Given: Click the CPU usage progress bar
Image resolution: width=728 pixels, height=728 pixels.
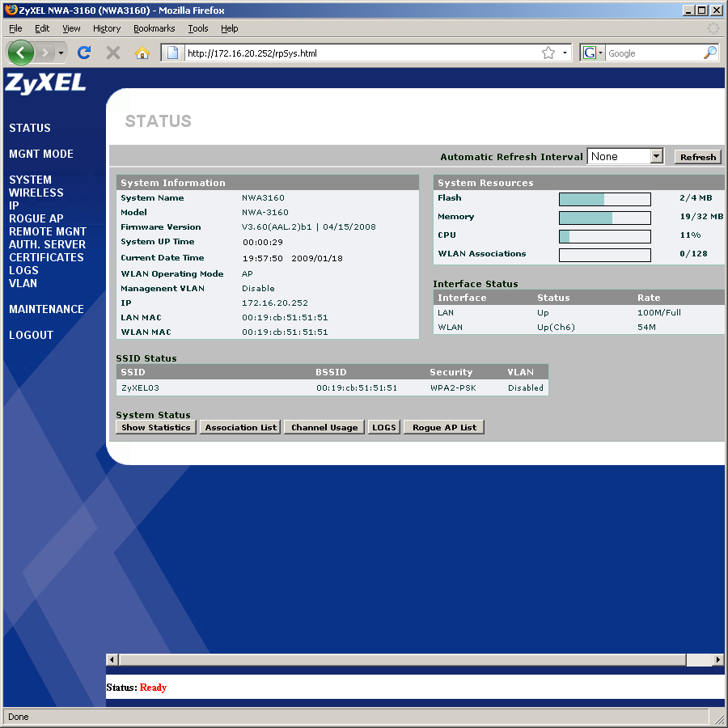Looking at the screenshot, I should click(x=604, y=236).
